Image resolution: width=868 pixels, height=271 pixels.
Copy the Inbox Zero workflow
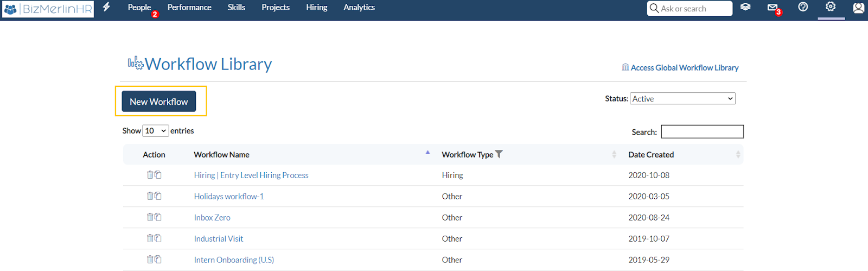(158, 217)
